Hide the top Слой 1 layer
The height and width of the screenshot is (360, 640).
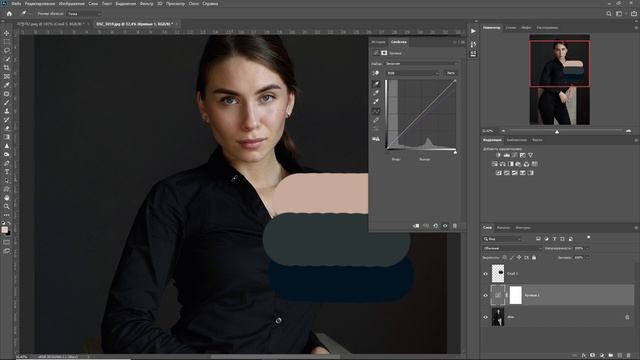pyautogui.click(x=486, y=274)
